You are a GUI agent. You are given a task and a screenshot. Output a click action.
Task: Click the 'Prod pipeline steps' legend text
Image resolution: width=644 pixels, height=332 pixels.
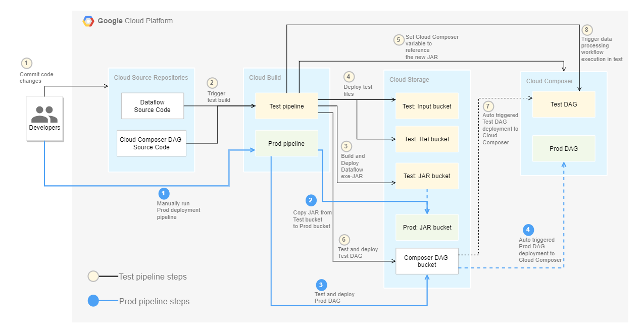(x=155, y=302)
